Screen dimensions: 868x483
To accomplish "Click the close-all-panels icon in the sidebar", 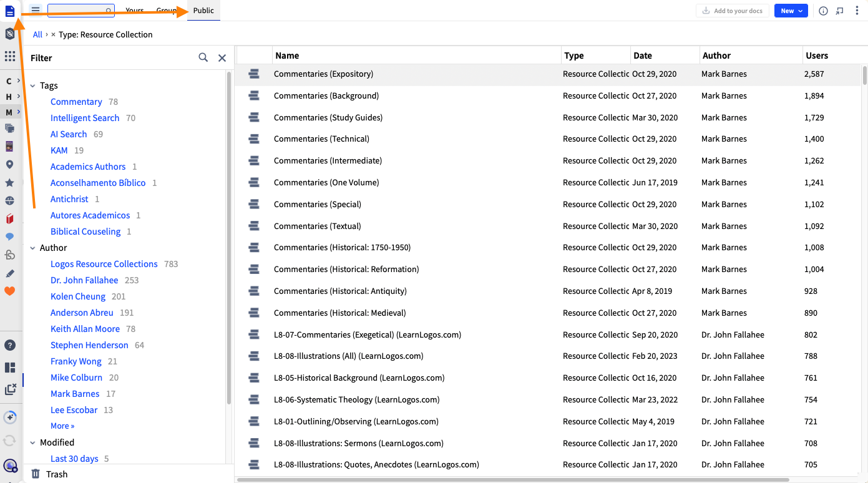I will click(9, 389).
